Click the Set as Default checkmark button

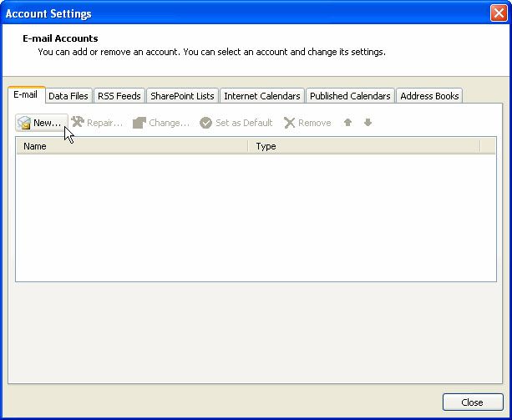tap(236, 123)
